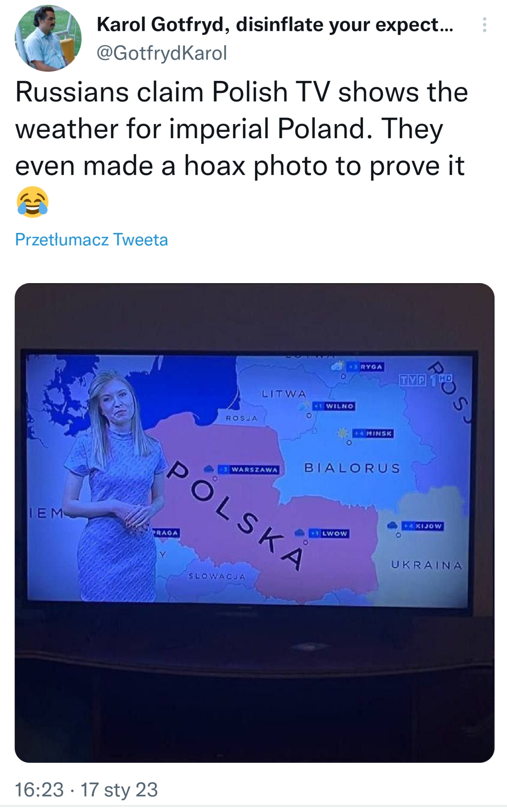Click Przetłumacz Tweeta to translate
Screen dimensions: 507x812
[91, 240]
